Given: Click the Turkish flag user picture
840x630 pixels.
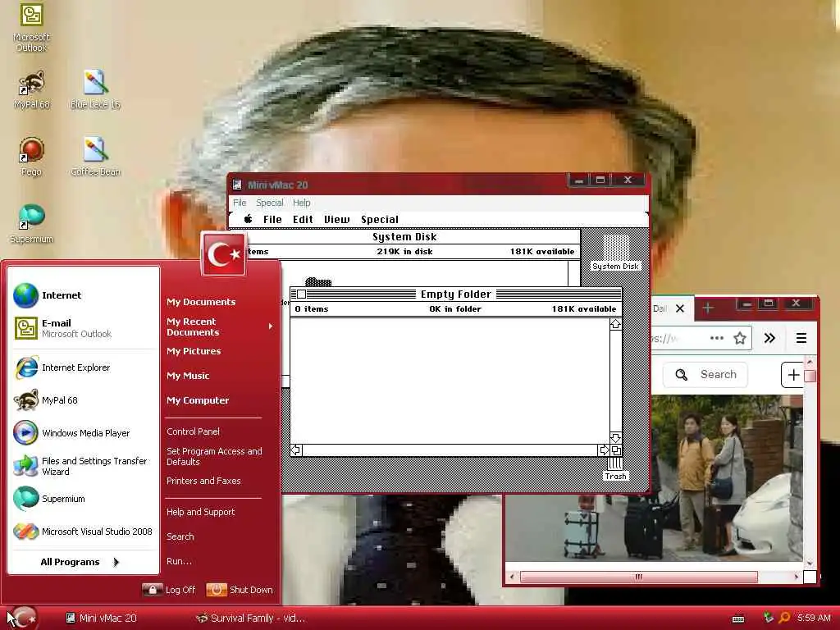Looking at the screenshot, I should 224,254.
